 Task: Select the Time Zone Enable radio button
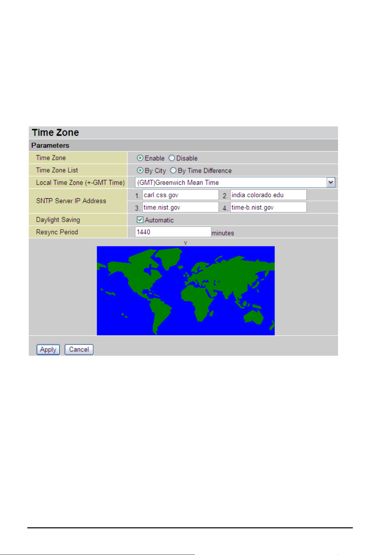coord(140,158)
